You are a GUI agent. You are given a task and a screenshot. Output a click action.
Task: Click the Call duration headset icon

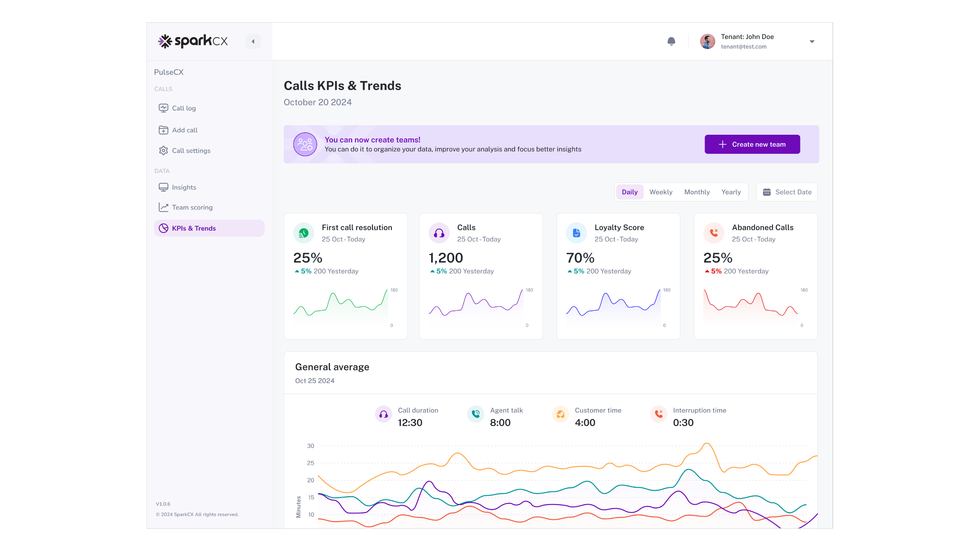point(383,414)
